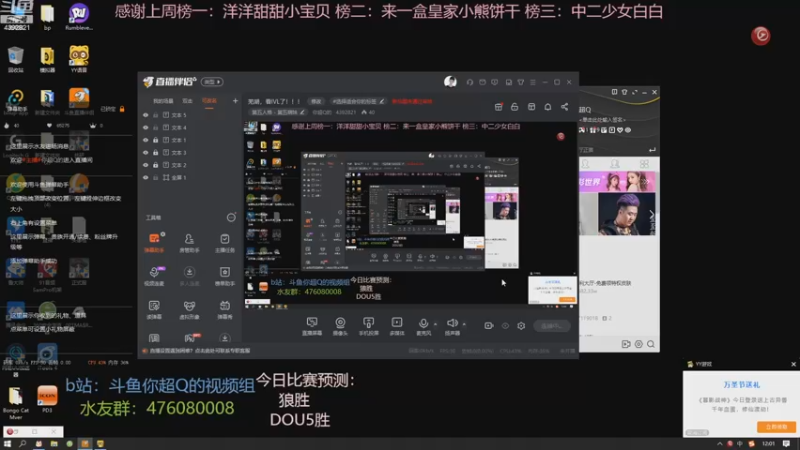Click the layout box icon in header
The image size is (800, 450).
(531, 107)
